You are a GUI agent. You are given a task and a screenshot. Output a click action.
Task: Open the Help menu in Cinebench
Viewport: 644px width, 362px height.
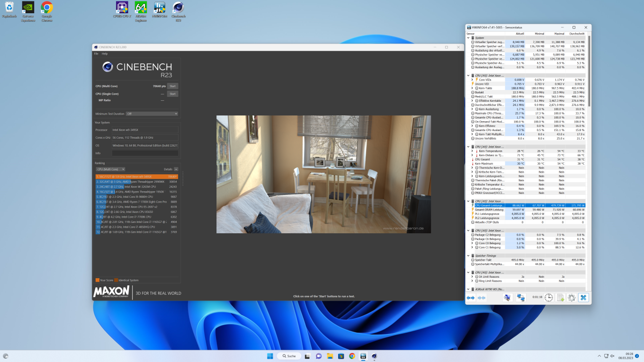105,53
